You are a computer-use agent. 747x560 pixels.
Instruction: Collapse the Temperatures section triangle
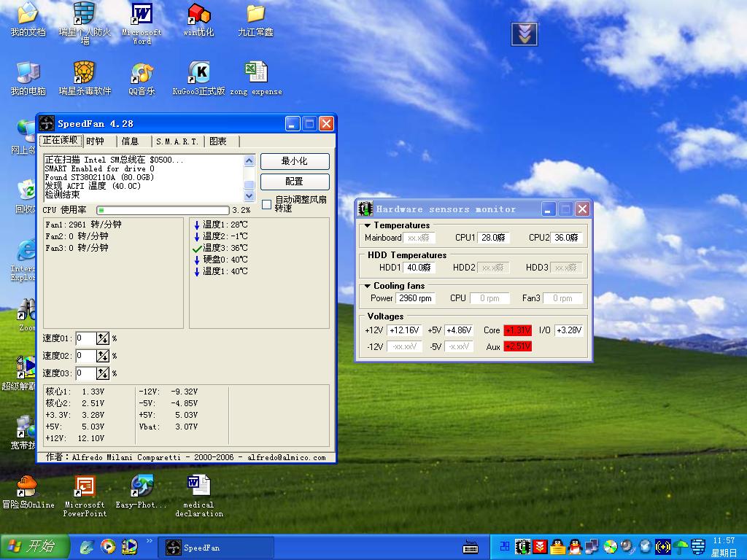tap(368, 225)
